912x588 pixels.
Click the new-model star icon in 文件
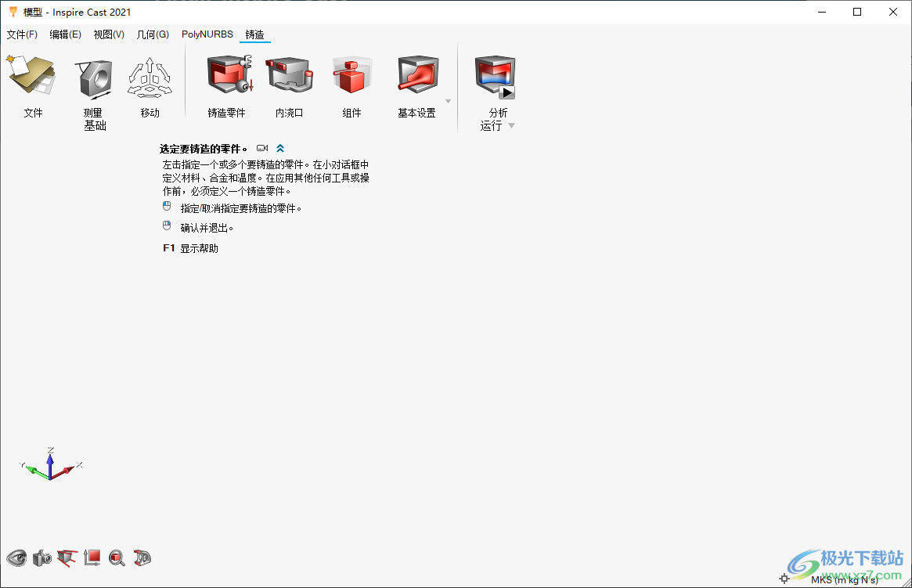click(x=10, y=59)
